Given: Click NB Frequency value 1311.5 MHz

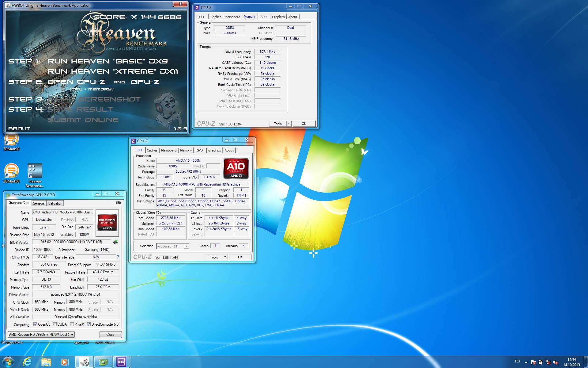Looking at the screenshot, I should coord(290,39).
